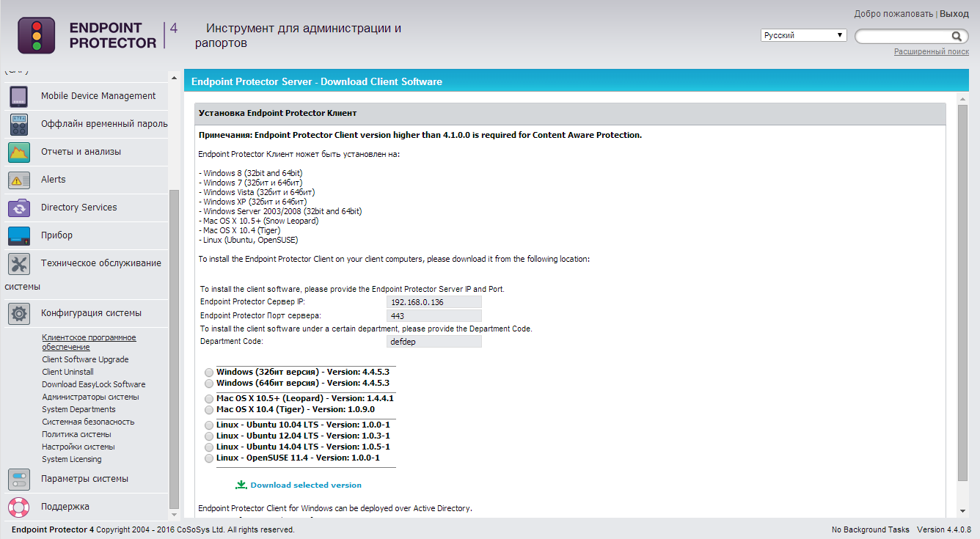This screenshot has width=980, height=539.
Task: Open Mobile Device Management menu
Action: coord(98,96)
